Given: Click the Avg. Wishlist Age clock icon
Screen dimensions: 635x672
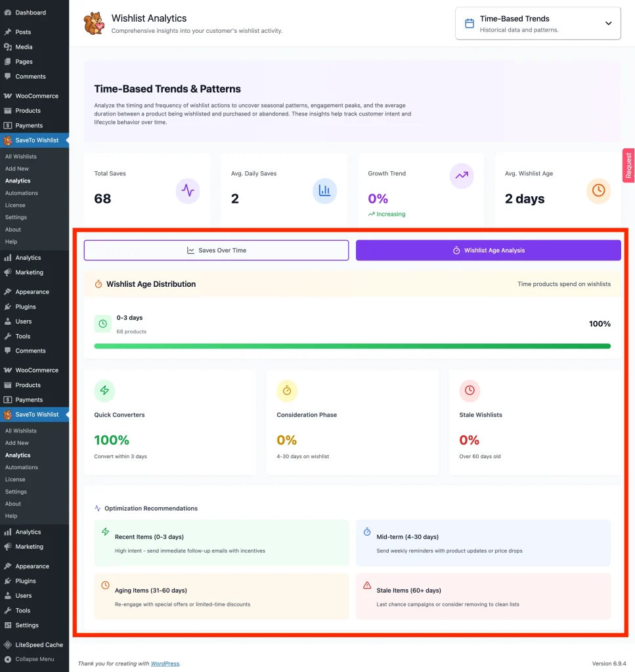Looking at the screenshot, I should click(x=598, y=191).
